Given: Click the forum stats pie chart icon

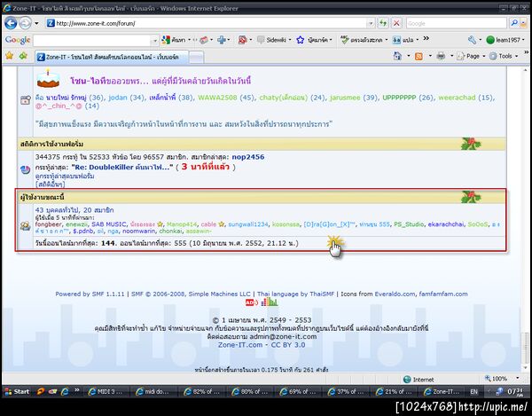Looking at the screenshot, I should pos(25,169).
